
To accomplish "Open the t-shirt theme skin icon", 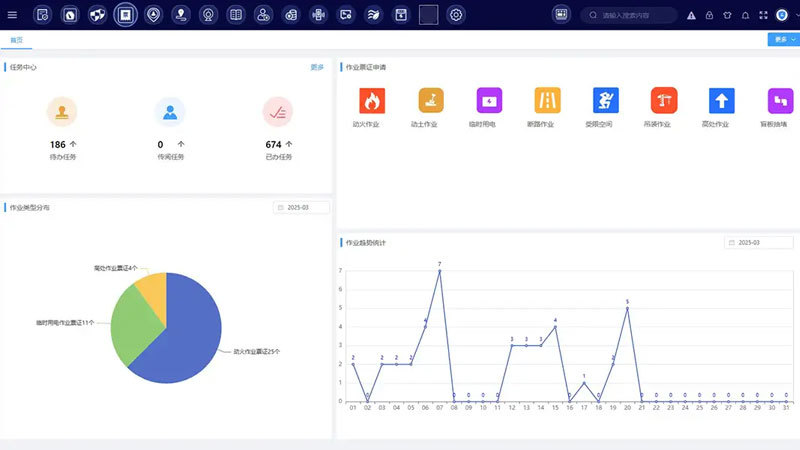I will point(728,15).
